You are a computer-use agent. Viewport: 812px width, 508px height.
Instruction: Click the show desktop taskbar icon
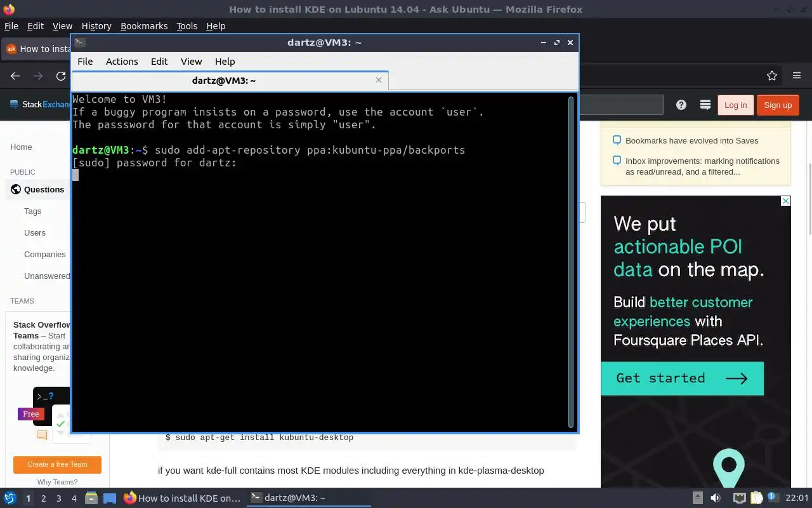click(x=110, y=498)
